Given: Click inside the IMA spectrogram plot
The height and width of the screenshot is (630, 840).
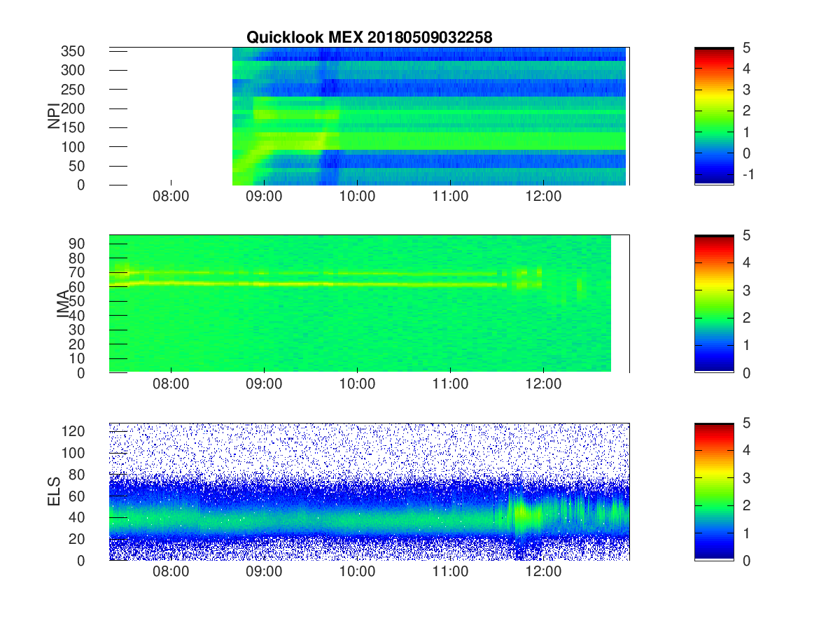Looking at the screenshot, I should (369, 303).
